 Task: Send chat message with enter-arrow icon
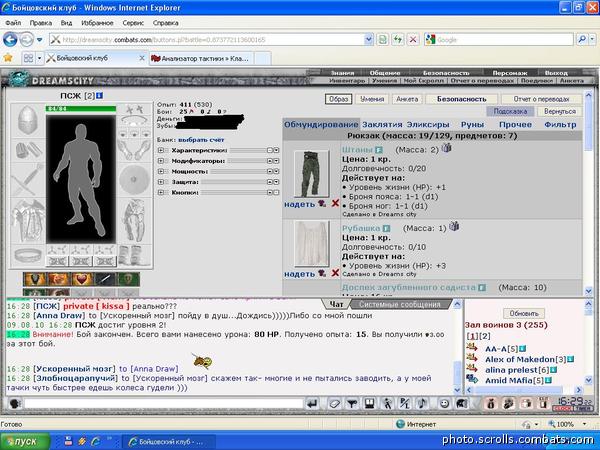pyautogui.click(x=313, y=403)
